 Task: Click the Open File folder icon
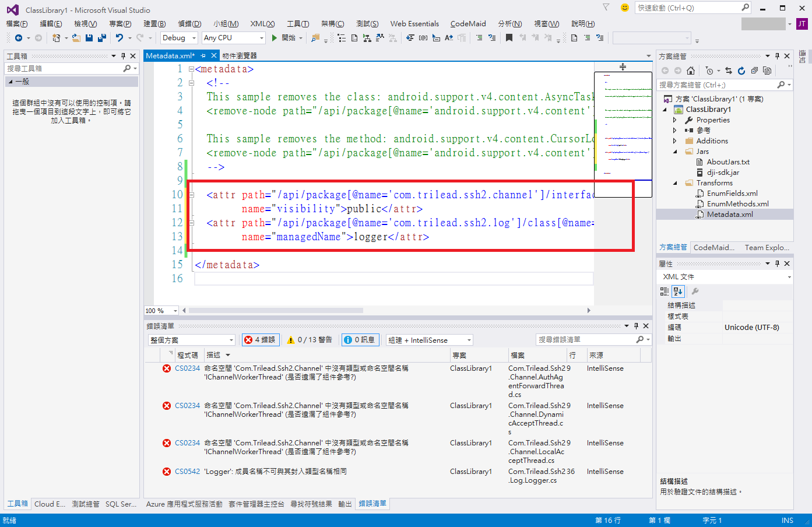[76, 38]
